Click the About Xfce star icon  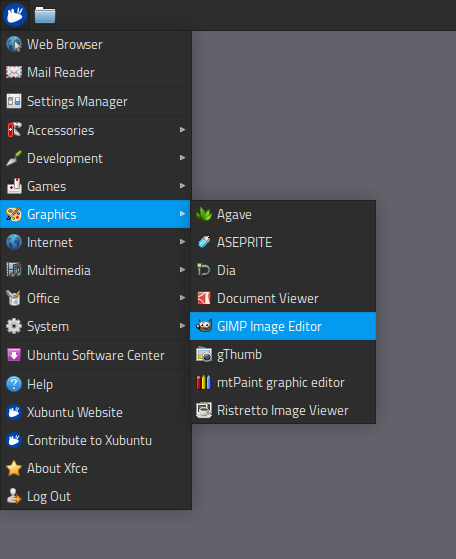coord(14,468)
